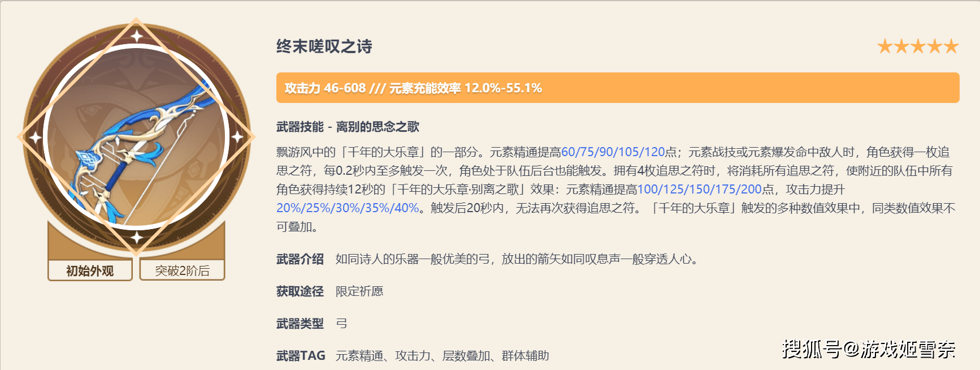Click the left sparkle on the weapon frame
Viewport: 980px width, 370px height.
(x=36, y=137)
